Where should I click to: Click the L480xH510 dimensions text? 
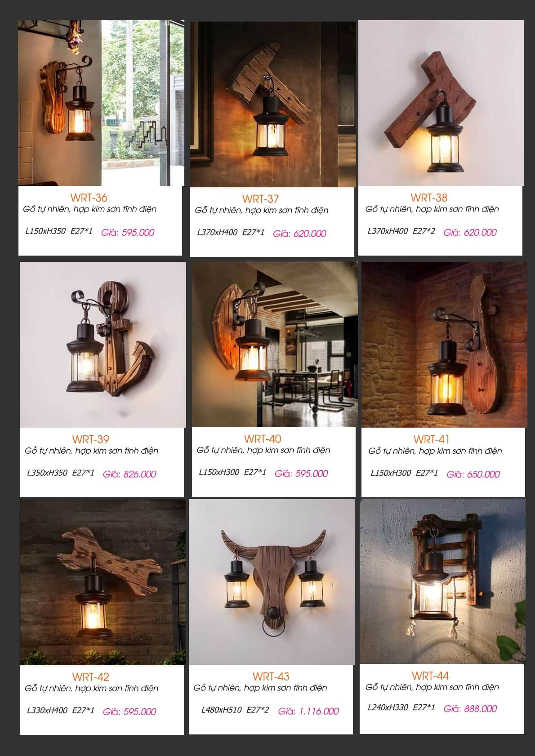point(222,710)
